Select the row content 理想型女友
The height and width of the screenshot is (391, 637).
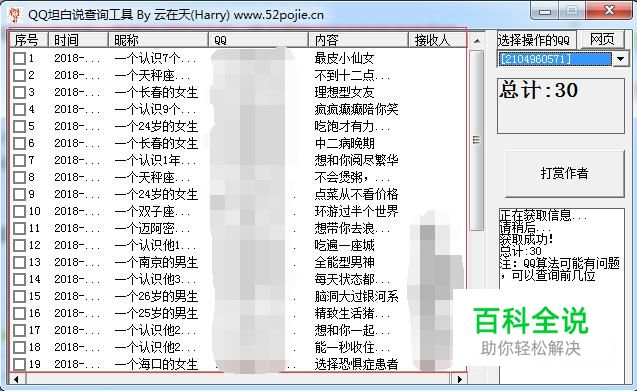[x=344, y=93]
